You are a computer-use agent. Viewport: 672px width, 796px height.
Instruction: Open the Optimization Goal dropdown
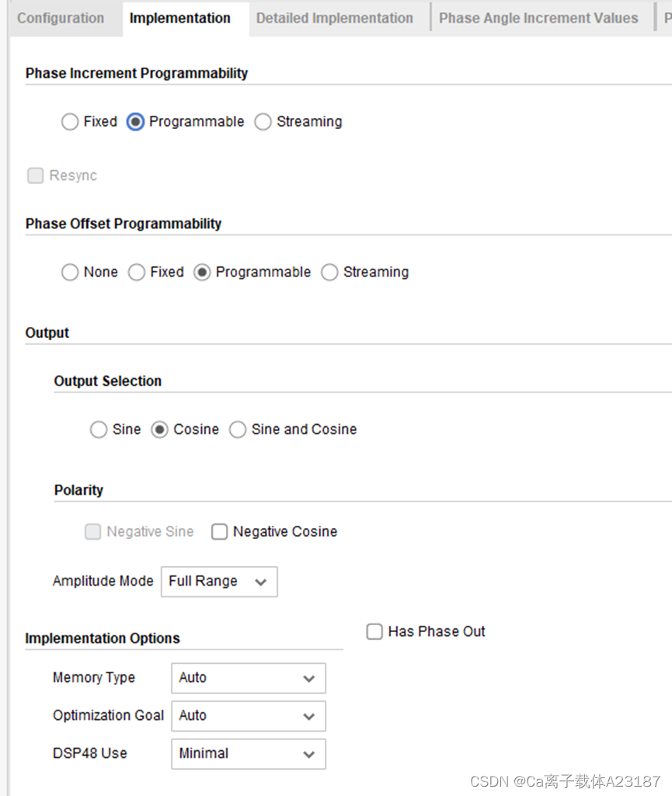click(x=249, y=716)
